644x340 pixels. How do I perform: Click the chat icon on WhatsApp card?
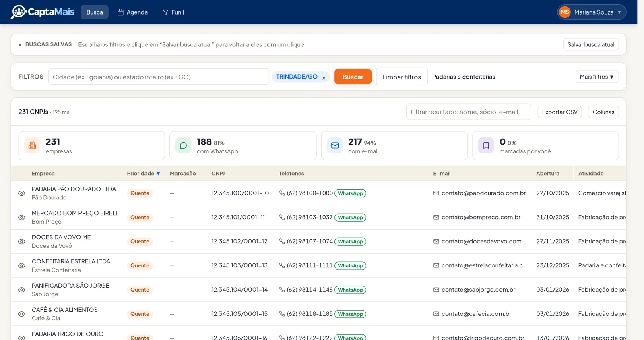coord(183,145)
